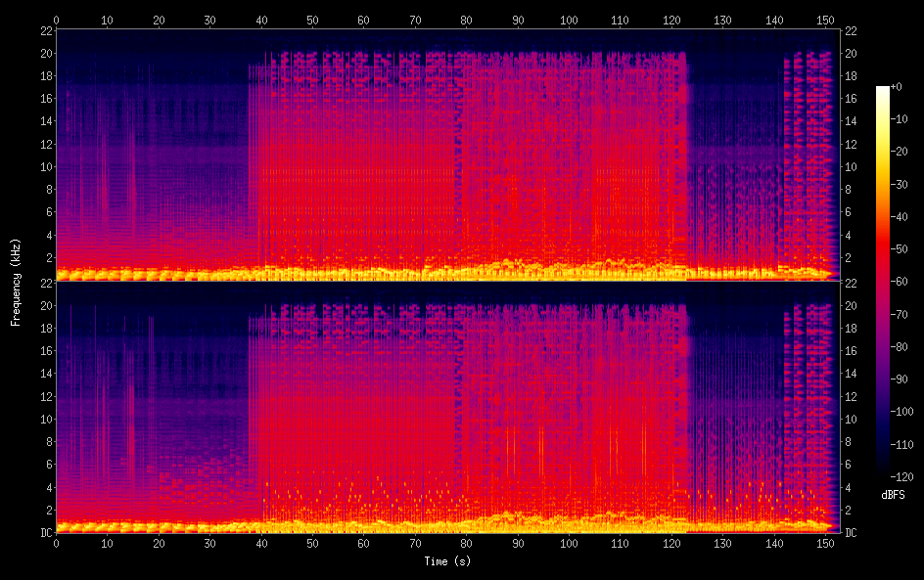Click the "80" tick on the bottom time axis
Viewport: 924px width, 580px height.
pos(466,544)
